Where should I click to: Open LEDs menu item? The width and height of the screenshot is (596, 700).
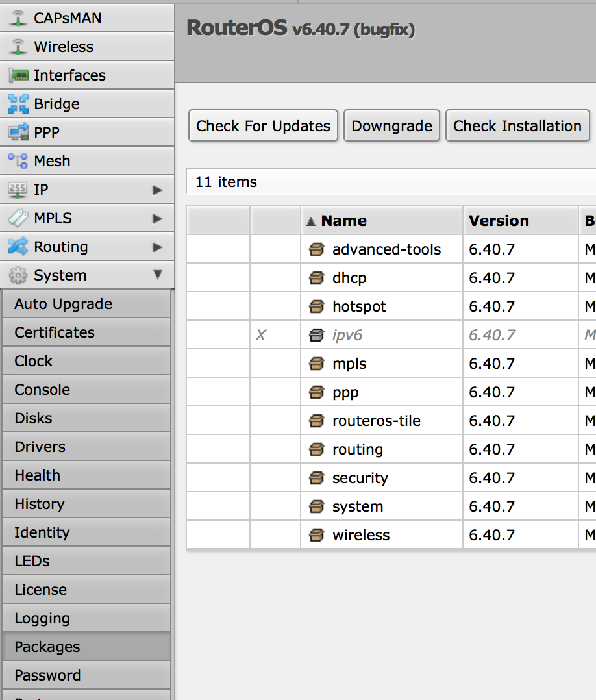pos(86,561)
